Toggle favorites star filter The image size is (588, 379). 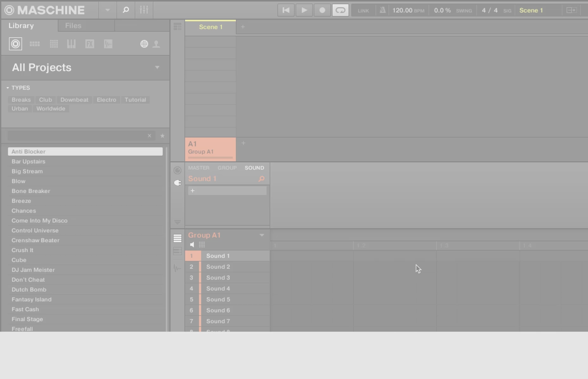(163, 136)
